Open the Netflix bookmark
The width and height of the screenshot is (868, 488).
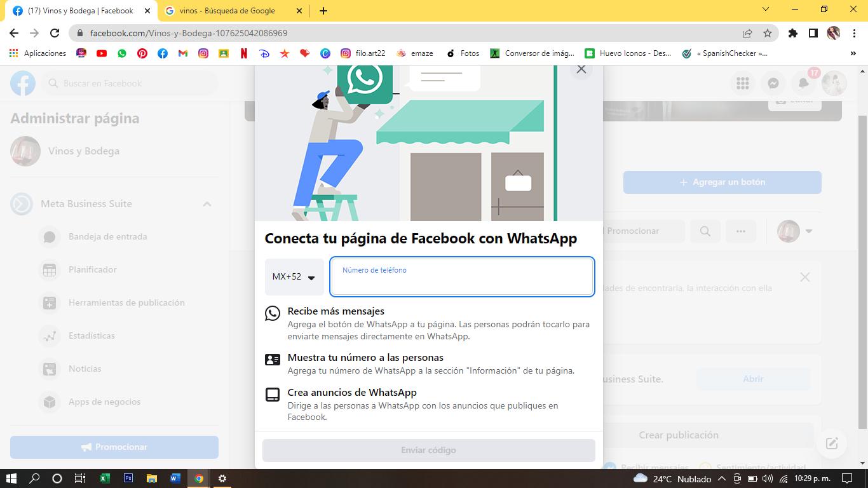click(244, 53)
